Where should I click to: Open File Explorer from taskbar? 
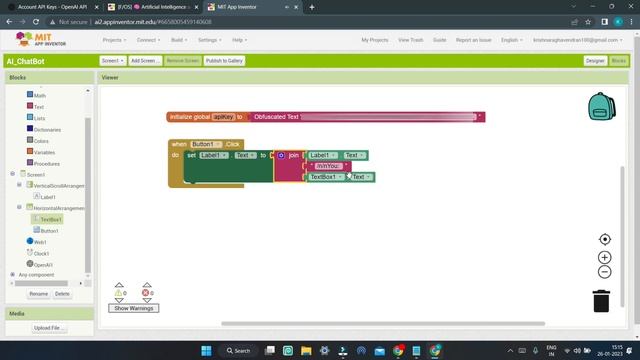pos(306,351)
